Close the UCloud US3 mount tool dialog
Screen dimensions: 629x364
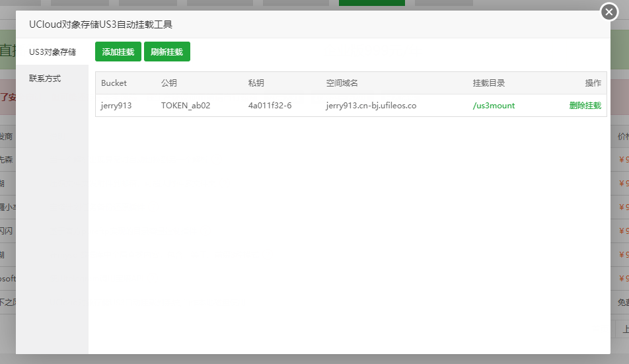point(609,12)
